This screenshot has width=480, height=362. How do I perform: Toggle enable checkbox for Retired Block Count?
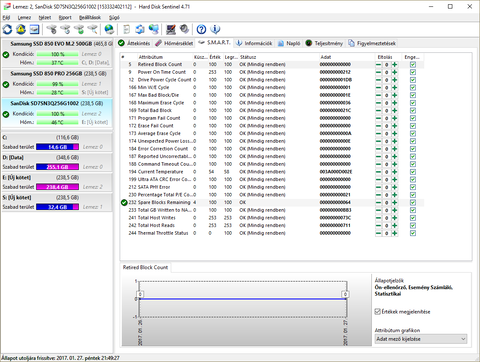tap(413, 64)
